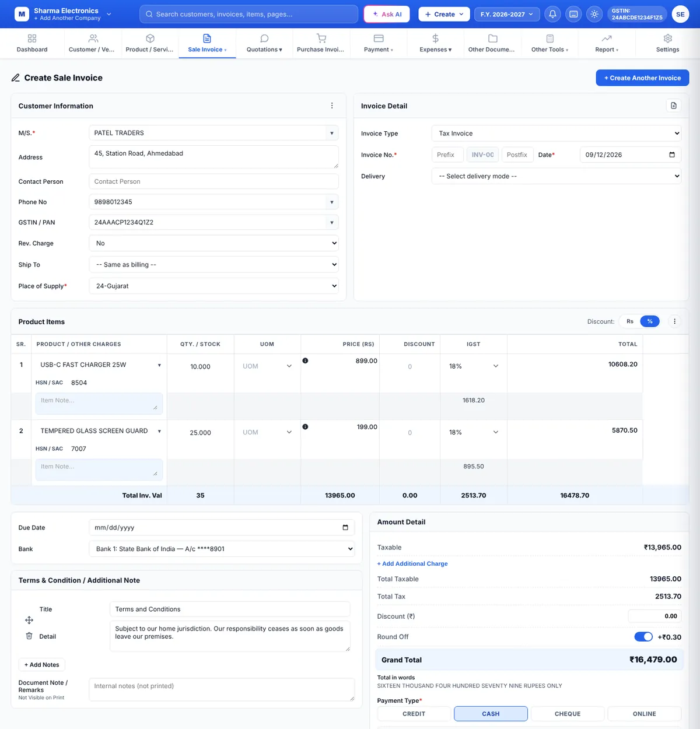Click the pencil icon beside Create Sale Invoice
The height and width of the screenshot is (729, 700).
coord(16,78)
